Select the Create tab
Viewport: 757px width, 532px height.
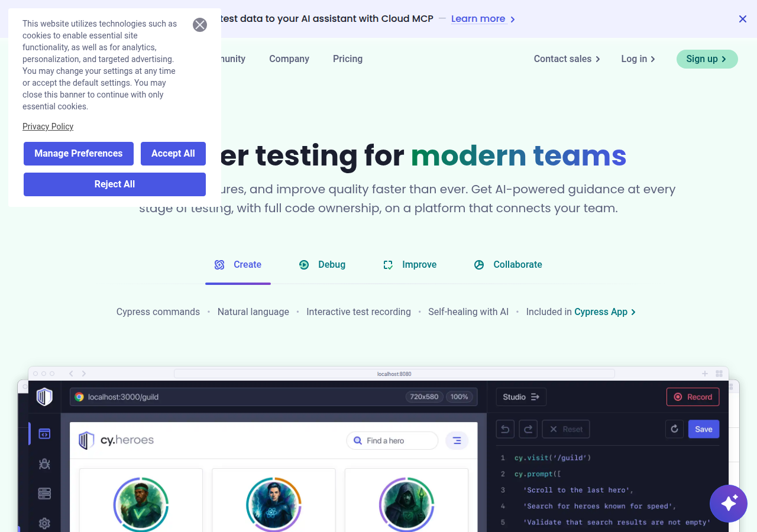[238, 265]
